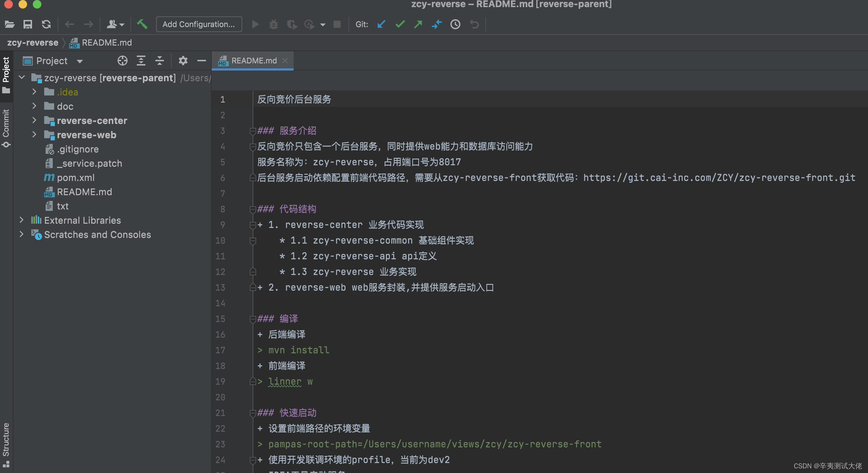Screen dimensions: 868x473
Task: Click the git.cai-inc.com URL in editor
Action: coord(719,178)
